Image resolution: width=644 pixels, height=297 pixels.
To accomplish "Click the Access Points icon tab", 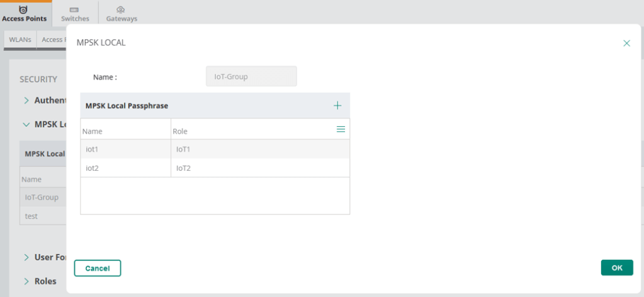I will [x=24, y=13].
